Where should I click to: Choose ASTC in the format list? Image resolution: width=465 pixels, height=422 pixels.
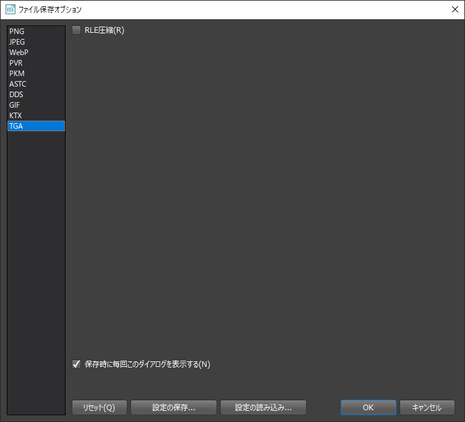(x=36, y=84)
